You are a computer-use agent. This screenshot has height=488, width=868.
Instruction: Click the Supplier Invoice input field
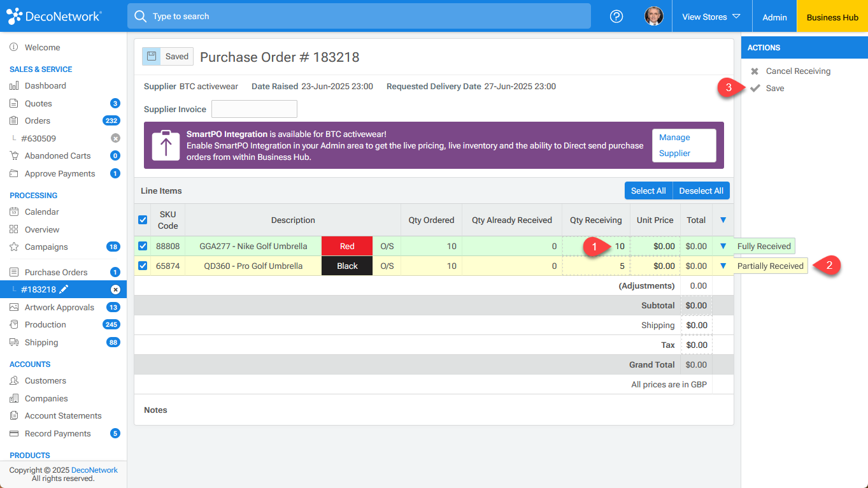(254, 108)
